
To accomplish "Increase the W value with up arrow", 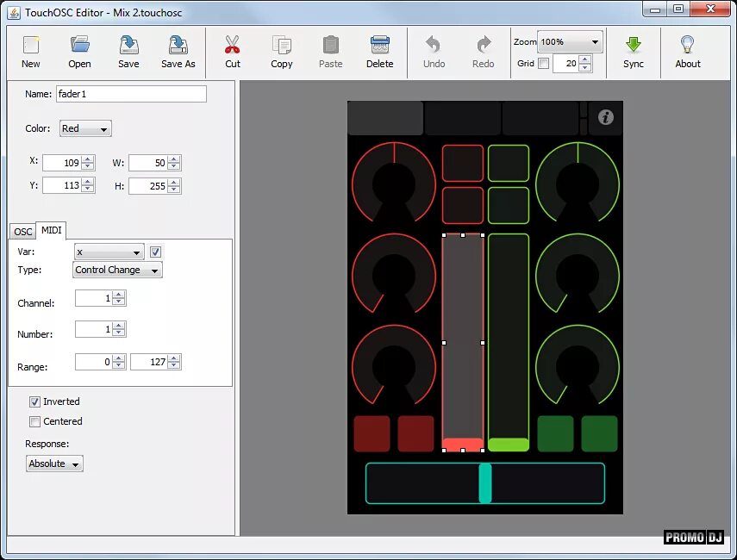I will pos(174,159).
